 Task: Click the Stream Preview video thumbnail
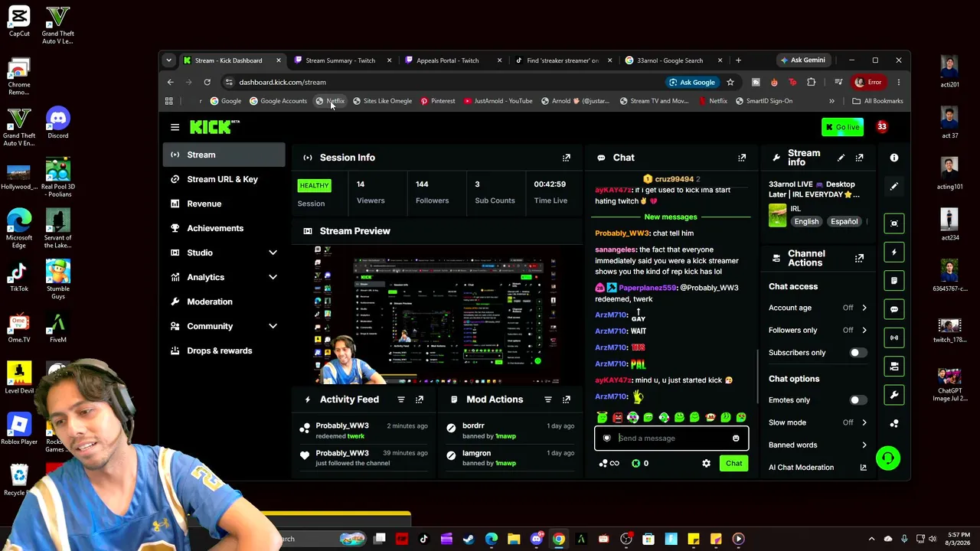tap(436, 315)
